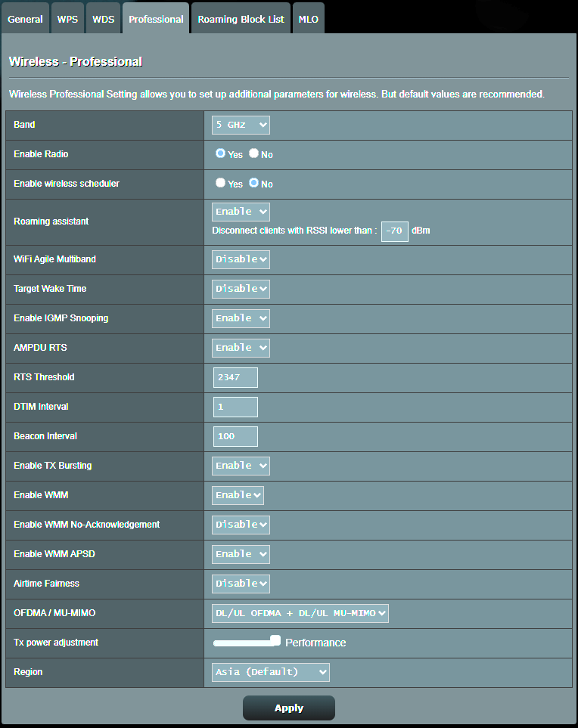Go to Roaming Block List tab
578x728 pixels.
tap(241, 19)
